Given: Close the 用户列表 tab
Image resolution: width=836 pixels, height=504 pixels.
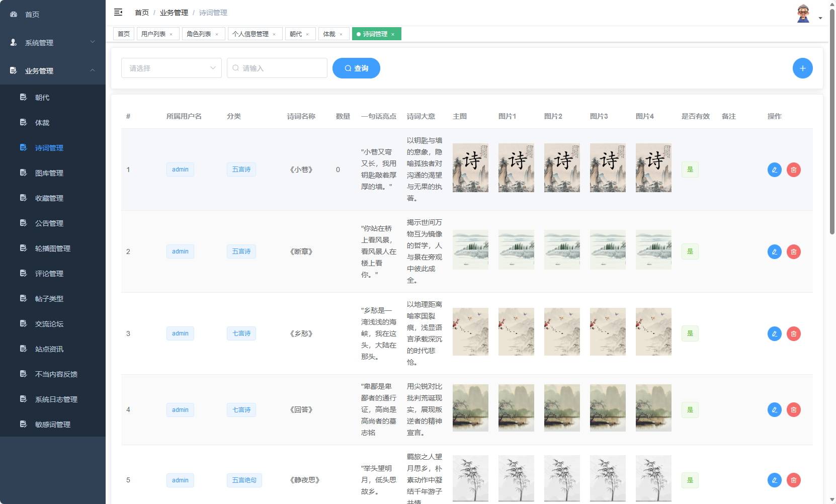Looking at the screenshot, I should (x=171, y=35).
